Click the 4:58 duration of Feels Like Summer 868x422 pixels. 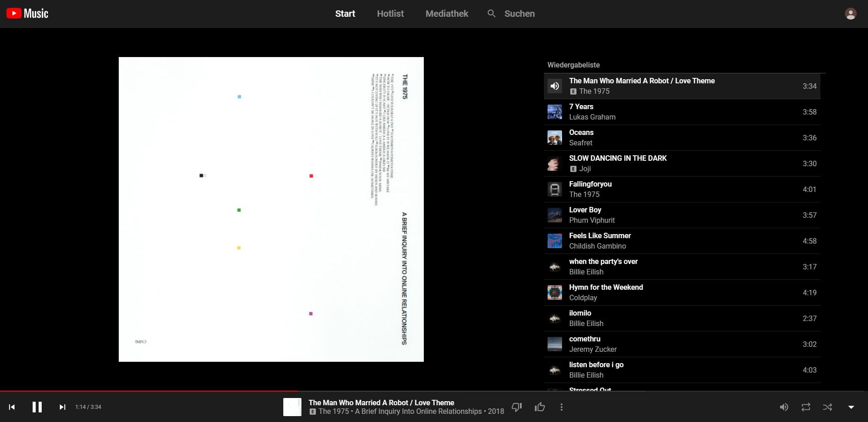(810, 241)
